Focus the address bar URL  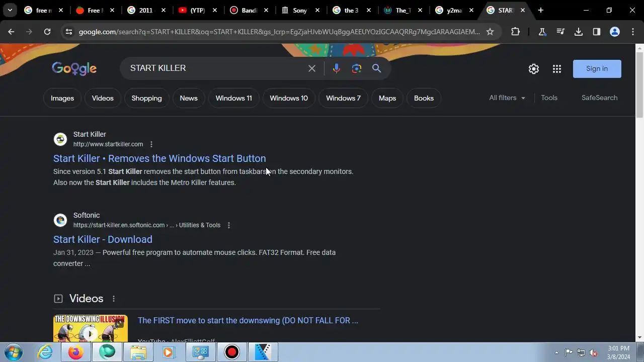coord(279,32)
